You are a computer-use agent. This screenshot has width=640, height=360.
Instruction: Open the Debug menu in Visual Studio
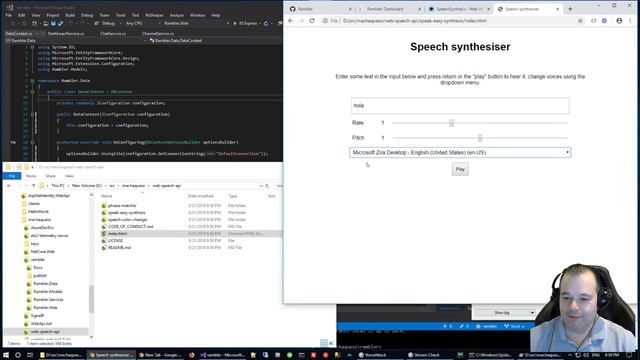[87, 15]
